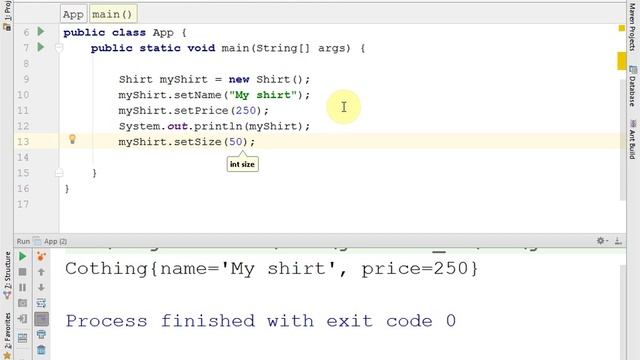Collapse main method fold marker on line 7
Viewport: 640px width, 360px height.
point(59,48)
